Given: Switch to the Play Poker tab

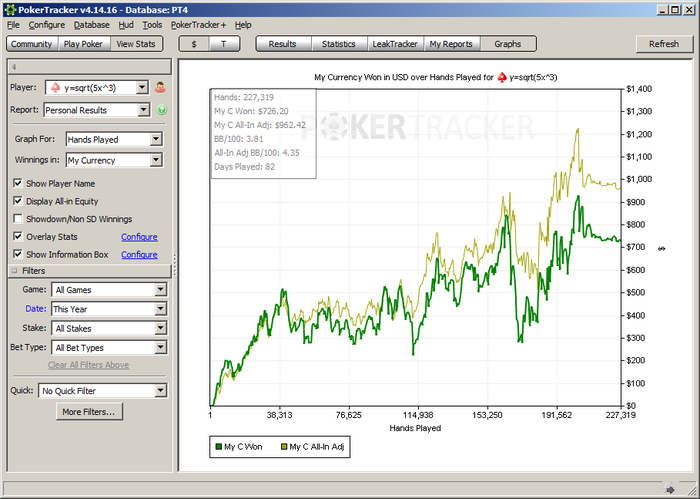Looking at the screenshot, I should [x=83, y=44].
